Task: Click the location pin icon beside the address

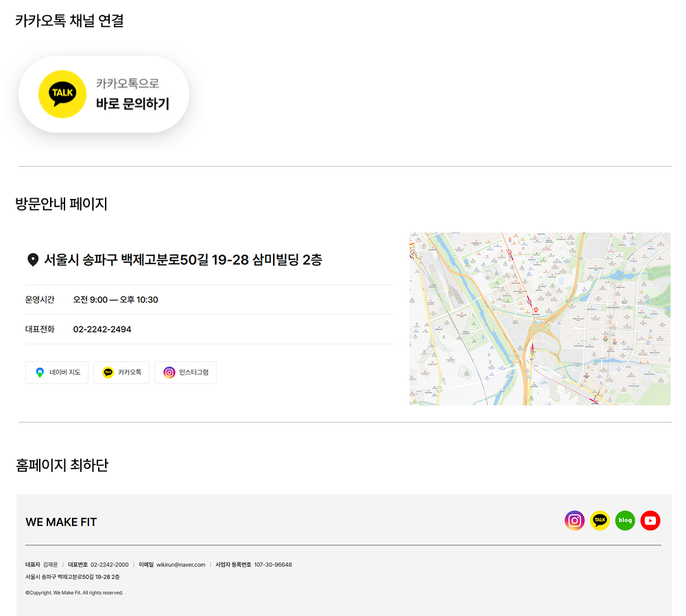Action: click(33, 260)
